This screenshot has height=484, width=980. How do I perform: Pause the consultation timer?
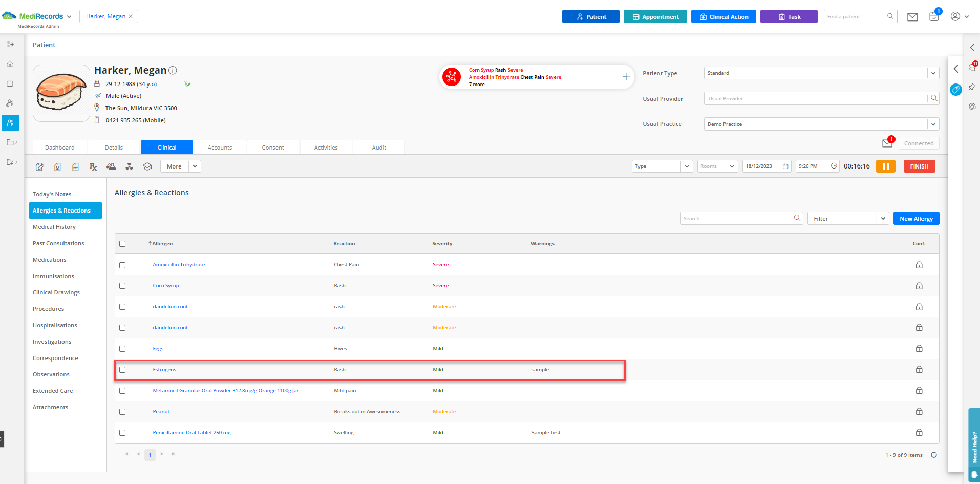click(885, 166)
